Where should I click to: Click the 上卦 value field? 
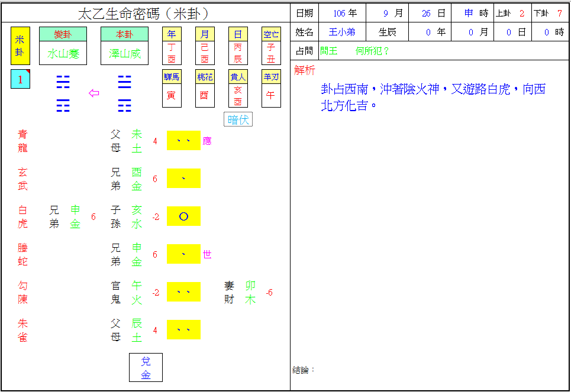pos(521,14)
